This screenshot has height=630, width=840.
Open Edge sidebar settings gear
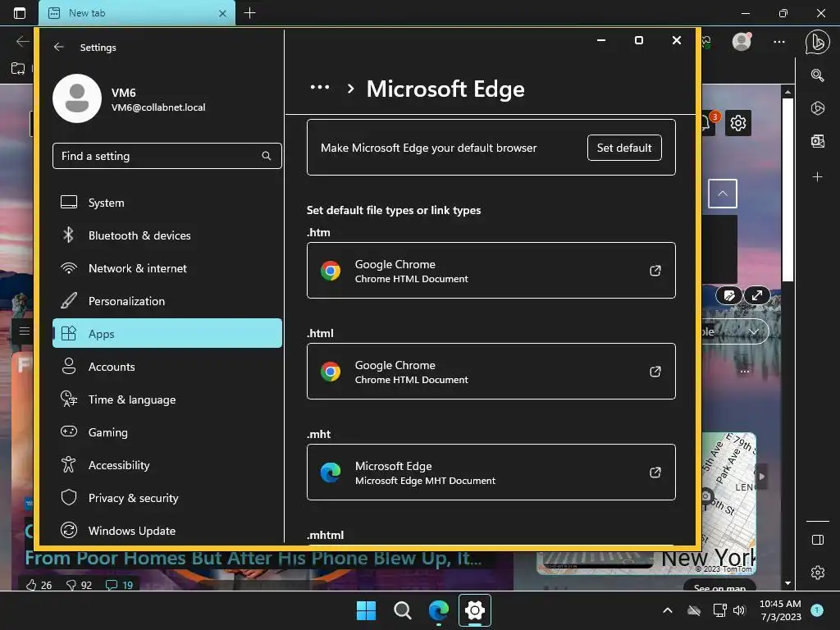818,573
